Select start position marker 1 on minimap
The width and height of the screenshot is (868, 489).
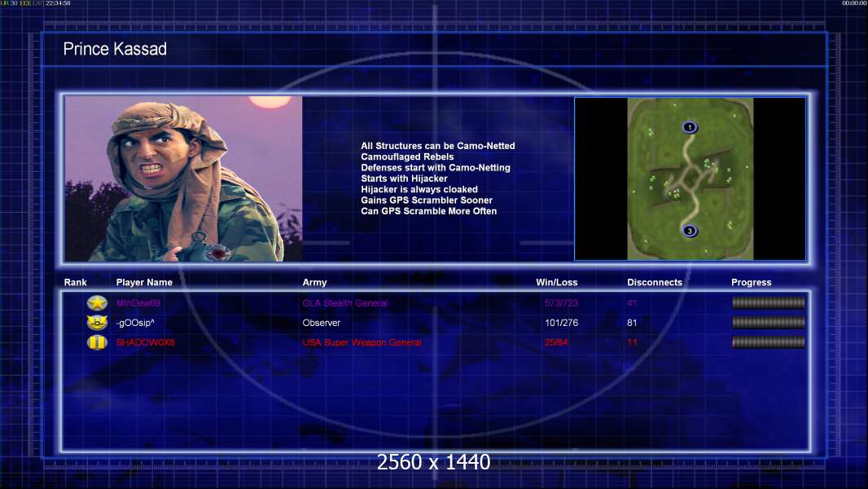[x=689, y=127]
